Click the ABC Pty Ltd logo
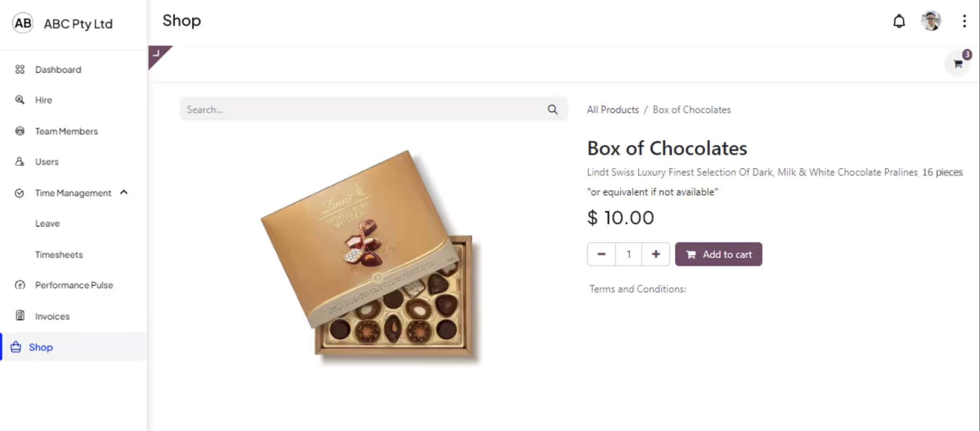The height and width of the screenshot is (431, 980). coord(23,23)
